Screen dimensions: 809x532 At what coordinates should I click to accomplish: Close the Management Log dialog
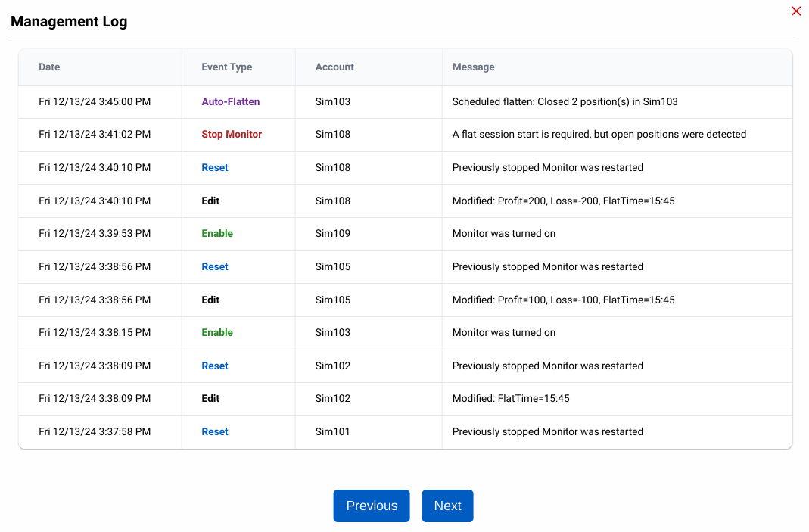pyautogui.click(x=795, y=11)
